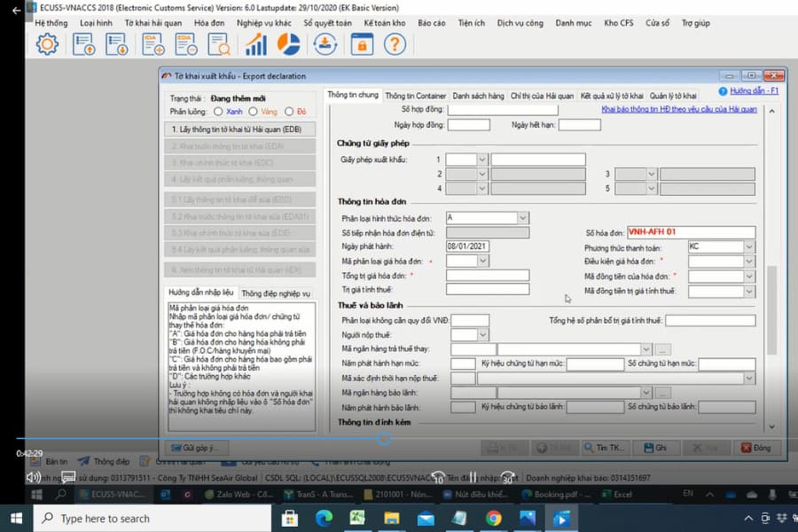This screenshot has height=532, width=798.
Task: Open the Hóa đơn menu
Action: [209, 23]
